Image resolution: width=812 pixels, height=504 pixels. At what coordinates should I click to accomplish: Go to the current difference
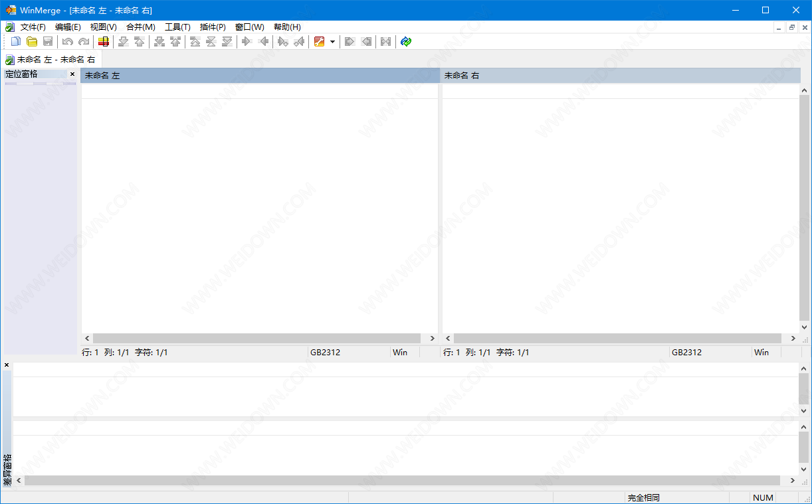[211, 41]
